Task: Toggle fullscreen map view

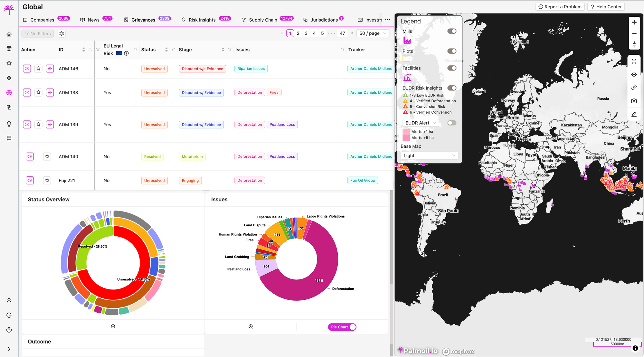Action: 634,61
